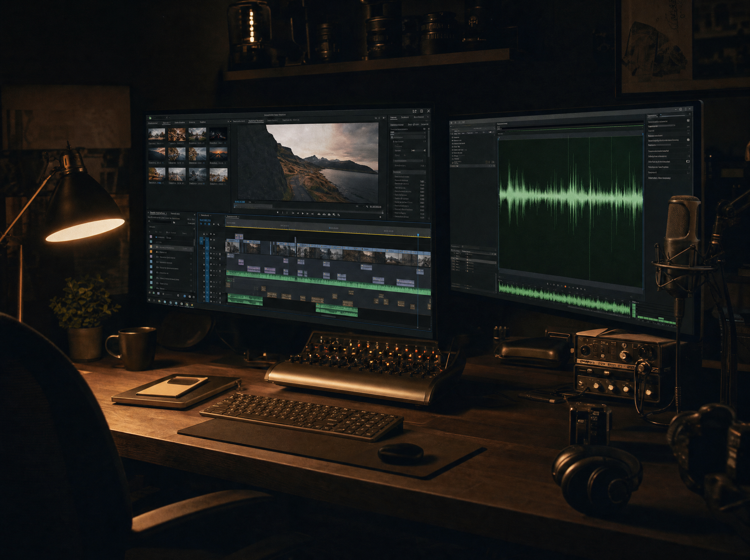
Task: Click the overview waveform at the audio editor's bottom
Action: pyautogui.click(x=565, y=299)
